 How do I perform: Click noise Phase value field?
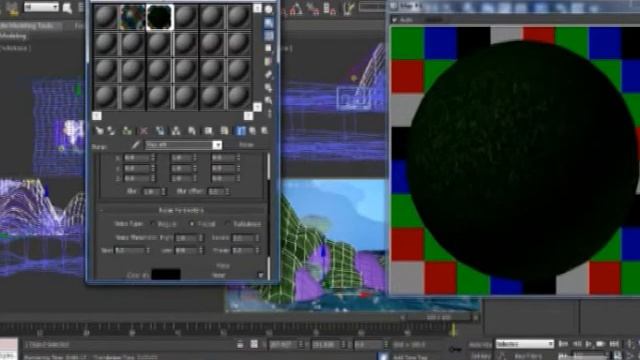coord(243,250)
